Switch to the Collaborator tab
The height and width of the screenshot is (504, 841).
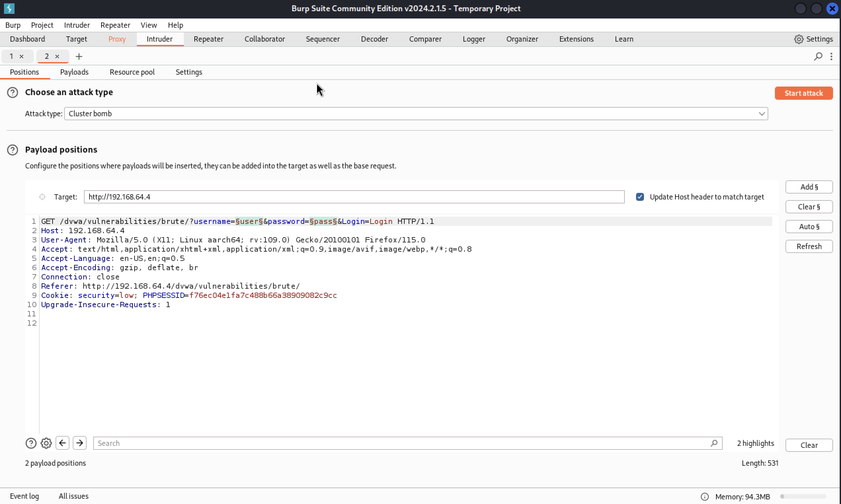(x=264, y=39)
